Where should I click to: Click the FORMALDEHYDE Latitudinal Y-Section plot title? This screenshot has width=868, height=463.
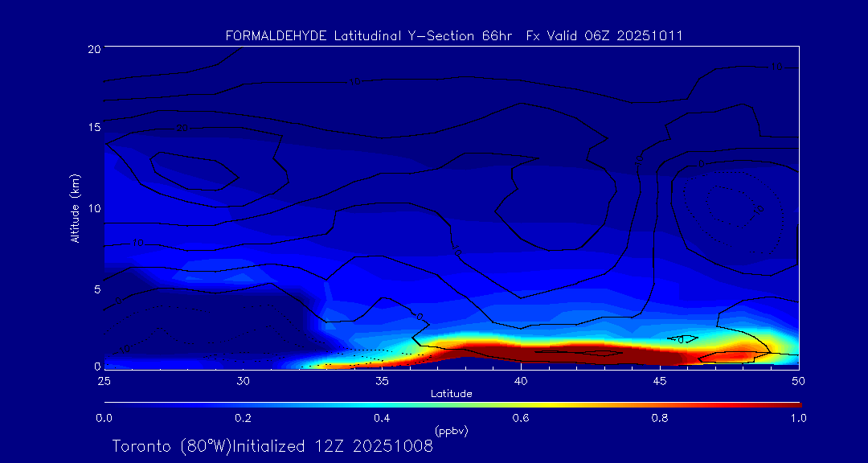pyautogui.click(x=454, y=36)
